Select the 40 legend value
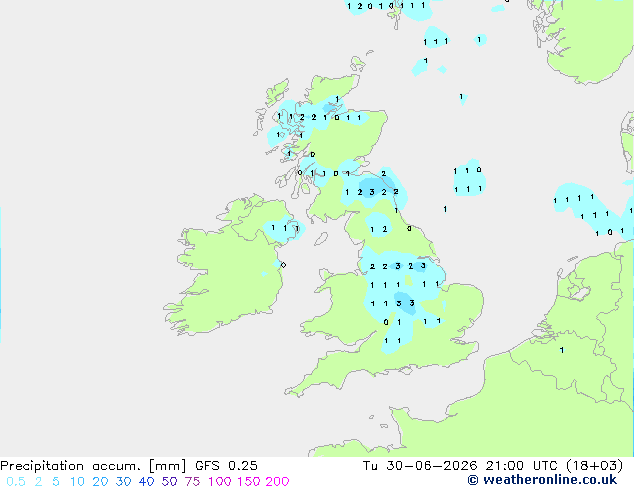Screen dimensions: 634x490 (x=146, y=482)
